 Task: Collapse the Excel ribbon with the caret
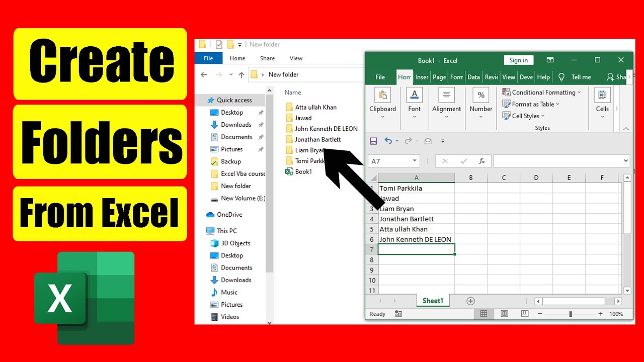tap(626, 129)
